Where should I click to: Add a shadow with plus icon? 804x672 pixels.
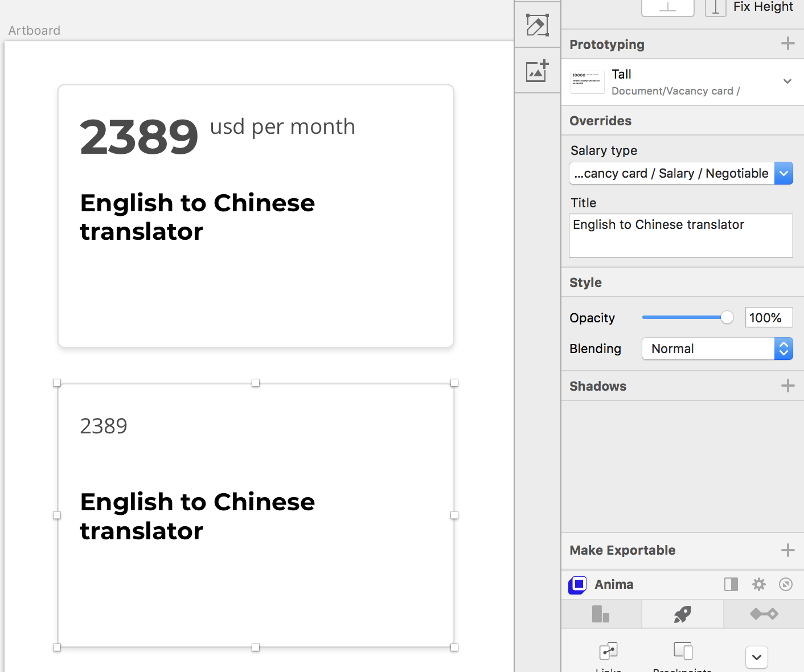[787, 386]
